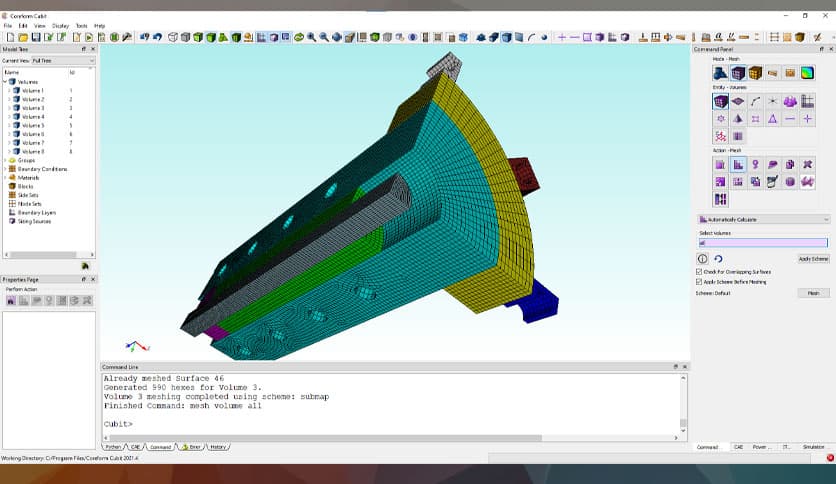Select Post-processing rainbow mode icon

coord(807,73)
